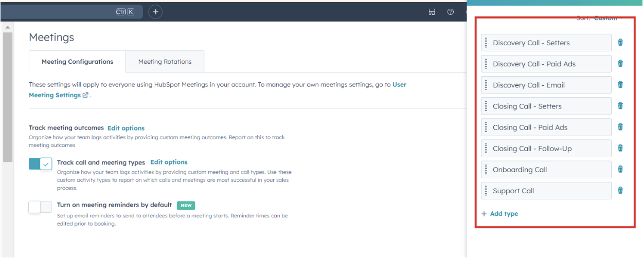644x258 pixels.
Task: Click the Closing Call - Setters name field
Action: pos(546,106)
